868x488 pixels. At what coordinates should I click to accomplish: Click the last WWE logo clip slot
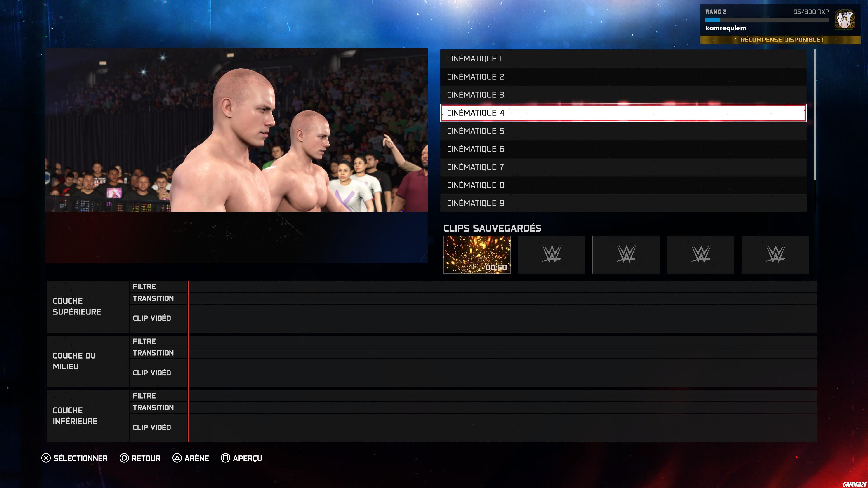(775, 255)
